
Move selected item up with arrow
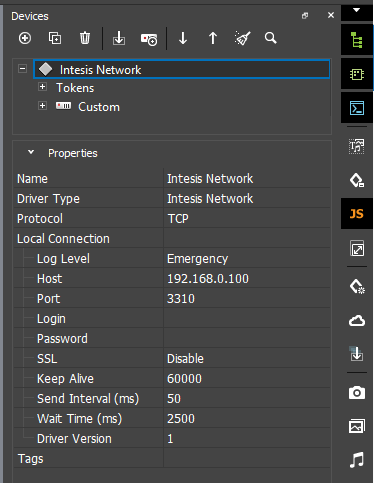(213, 38)
